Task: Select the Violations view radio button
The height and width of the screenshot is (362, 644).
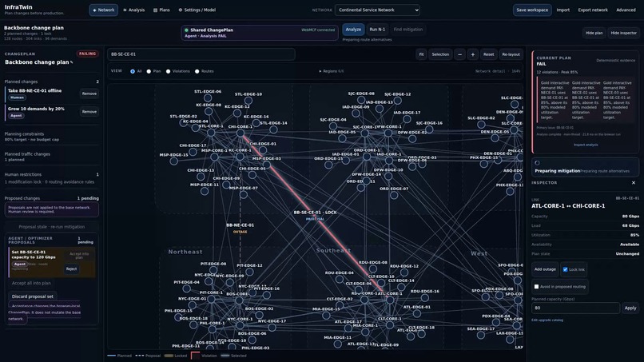Action: 168,71
